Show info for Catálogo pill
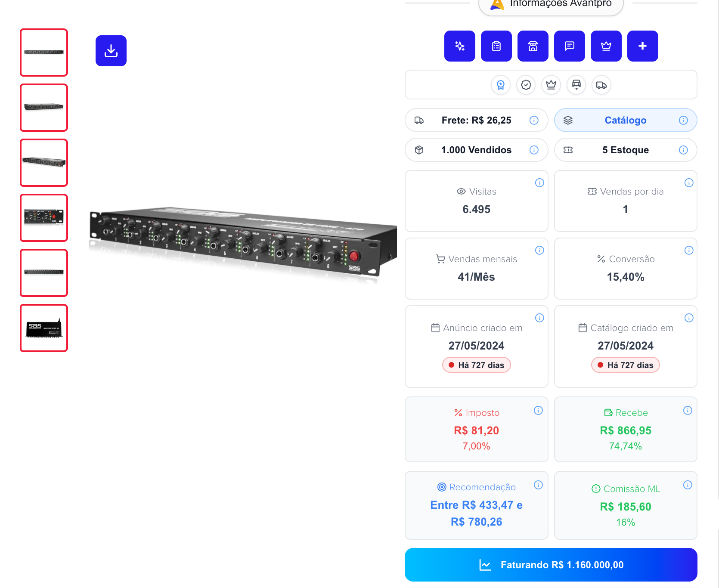The image size is (719, 588). coord(683,120)
